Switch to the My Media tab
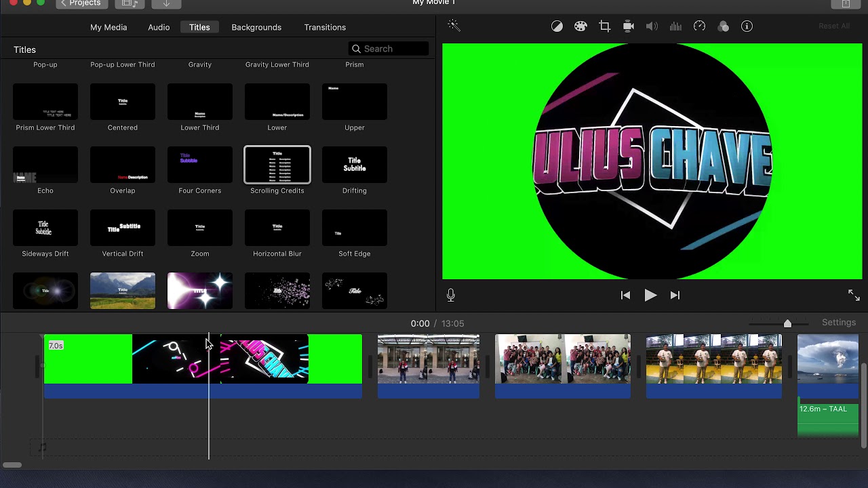The image size is (868, 488). [x=108, y=27]
